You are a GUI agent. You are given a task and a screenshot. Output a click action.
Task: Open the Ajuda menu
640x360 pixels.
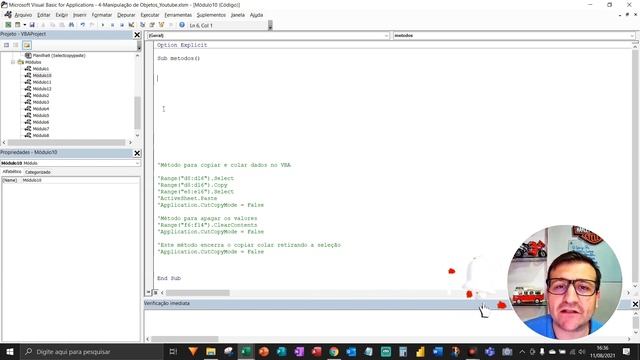(x=256, y=15)
